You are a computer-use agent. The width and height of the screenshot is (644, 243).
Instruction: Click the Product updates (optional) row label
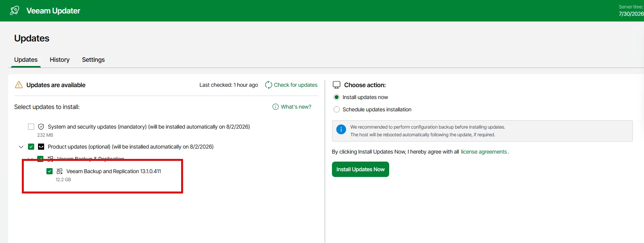[130, 147]
